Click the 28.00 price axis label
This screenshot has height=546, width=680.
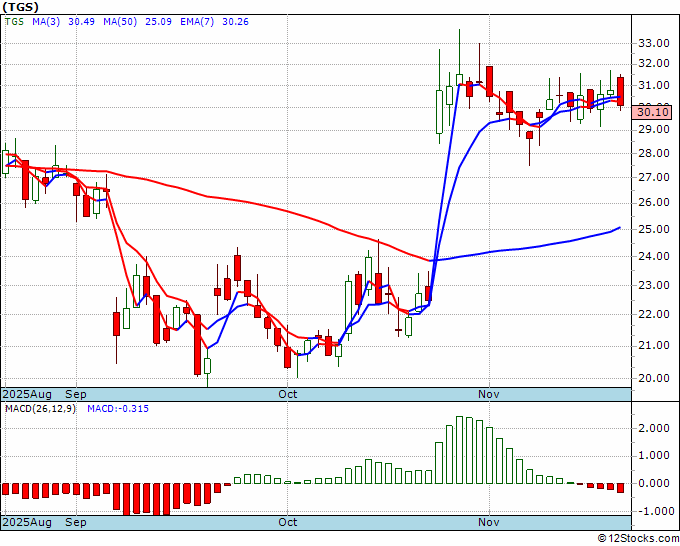click(x=653, y=153)
